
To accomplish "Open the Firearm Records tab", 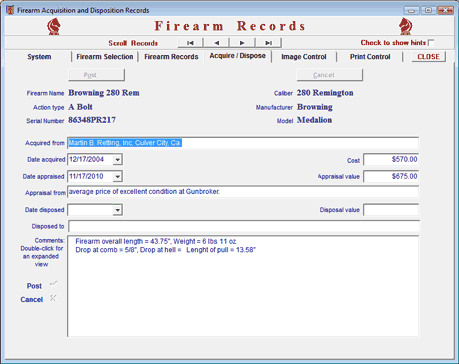I will click(x=171, y=57).
